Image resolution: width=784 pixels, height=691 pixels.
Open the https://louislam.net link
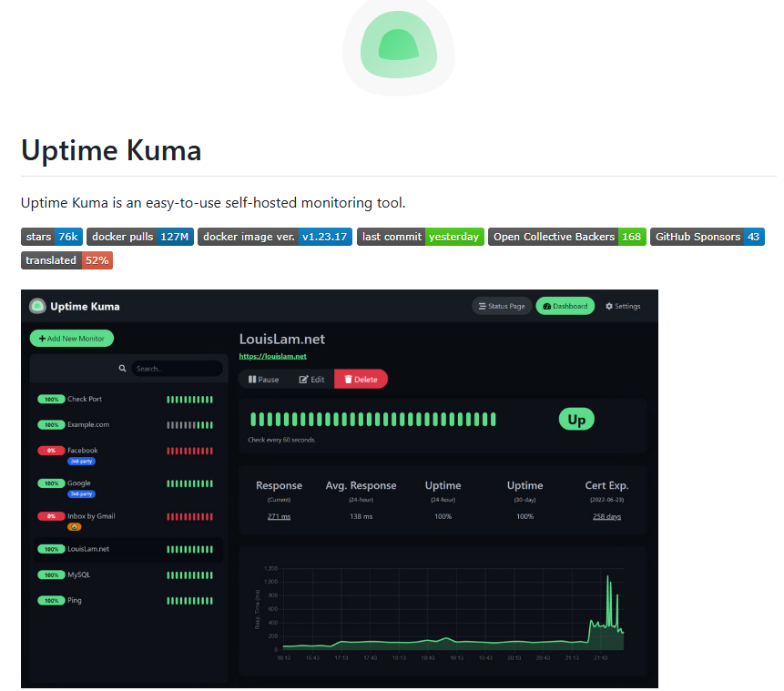(x=272, y=356)
